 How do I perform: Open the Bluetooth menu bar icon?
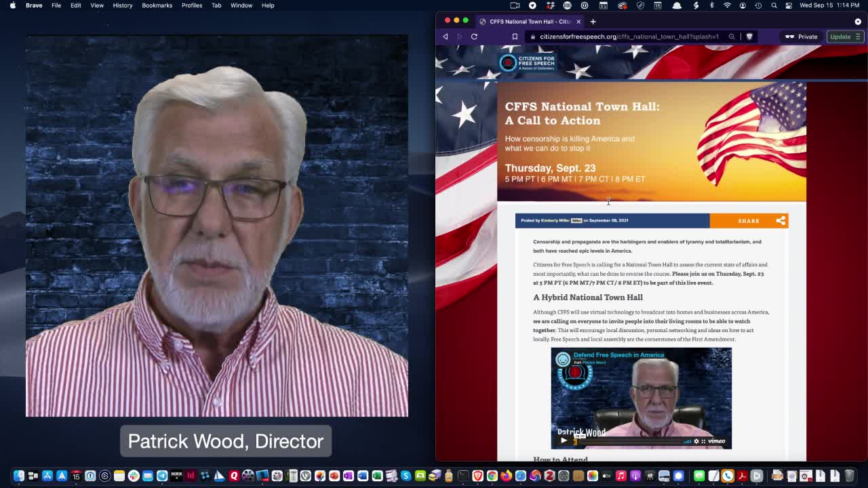point(711,5)
